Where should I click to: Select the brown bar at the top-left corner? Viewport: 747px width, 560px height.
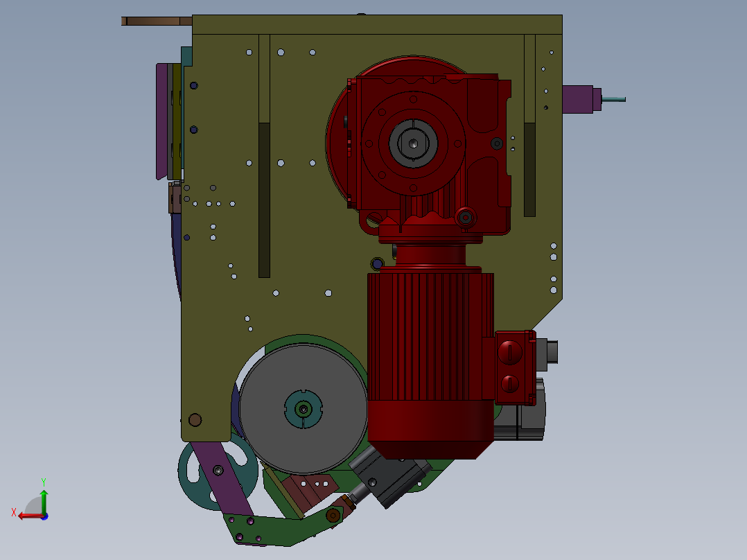[x=157, y=21]
